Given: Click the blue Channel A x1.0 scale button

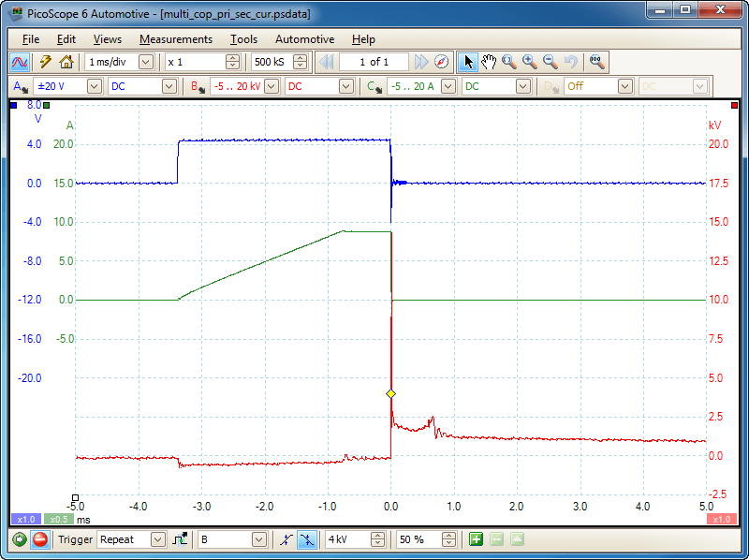Looking at the screenshot, I should 26,519.
